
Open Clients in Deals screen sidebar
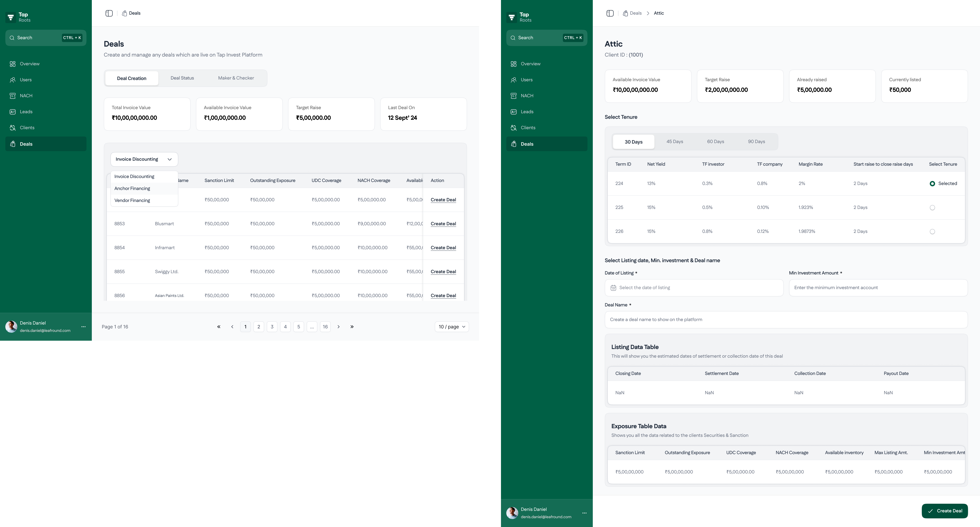point(46,128)
